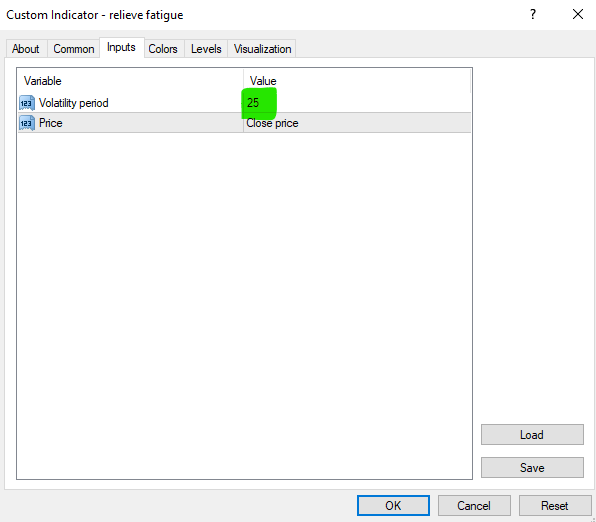Switch to the About tab

click(25, 49)
